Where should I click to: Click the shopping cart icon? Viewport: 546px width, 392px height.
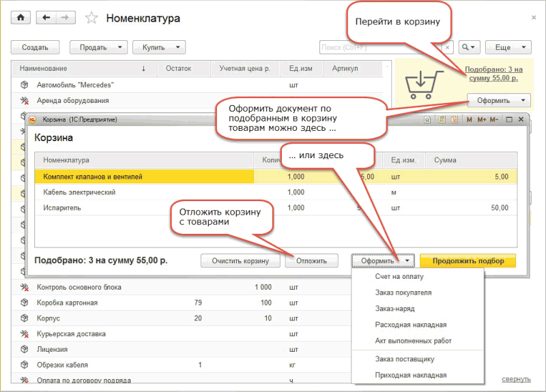tap(419, 85)
